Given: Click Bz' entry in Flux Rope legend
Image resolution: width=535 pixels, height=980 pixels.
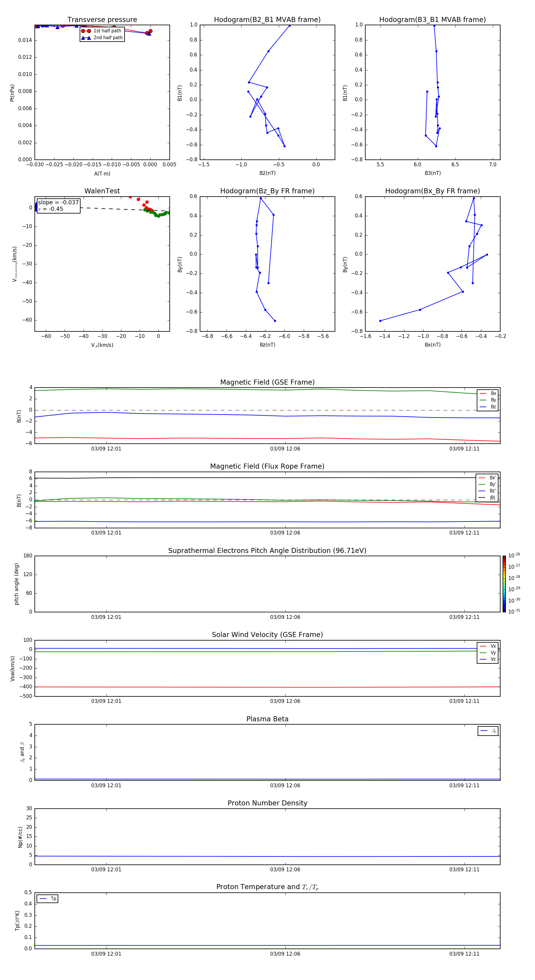Looking at the screenshot, I should (x=487, y=491).
